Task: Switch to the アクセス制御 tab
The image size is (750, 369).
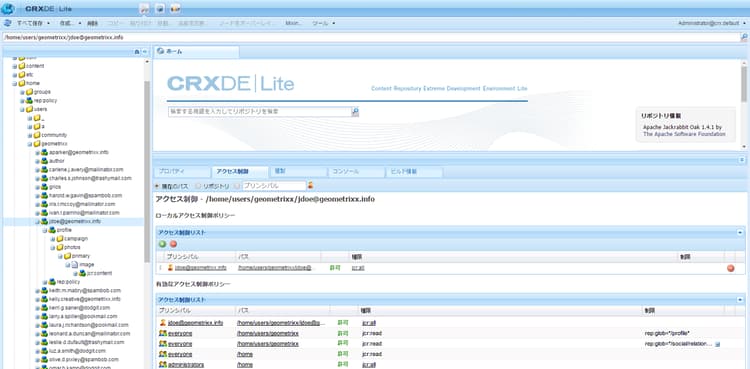Action: coord(240,171)
